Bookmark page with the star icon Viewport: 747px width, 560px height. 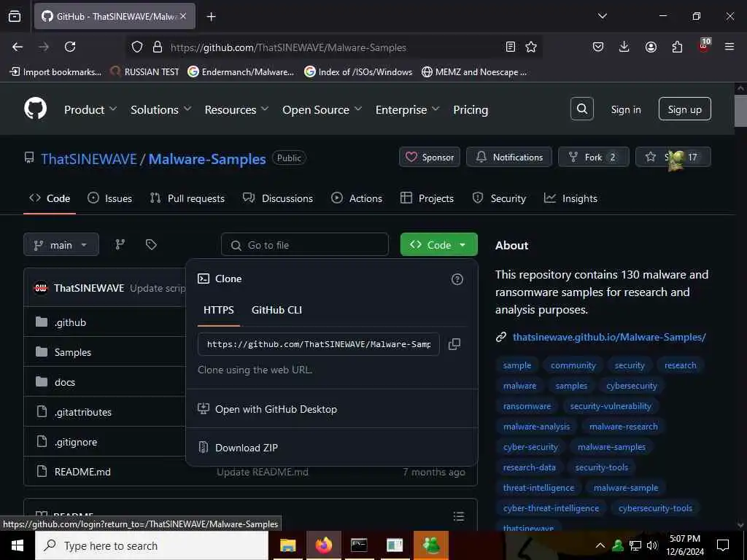(531, 47)
